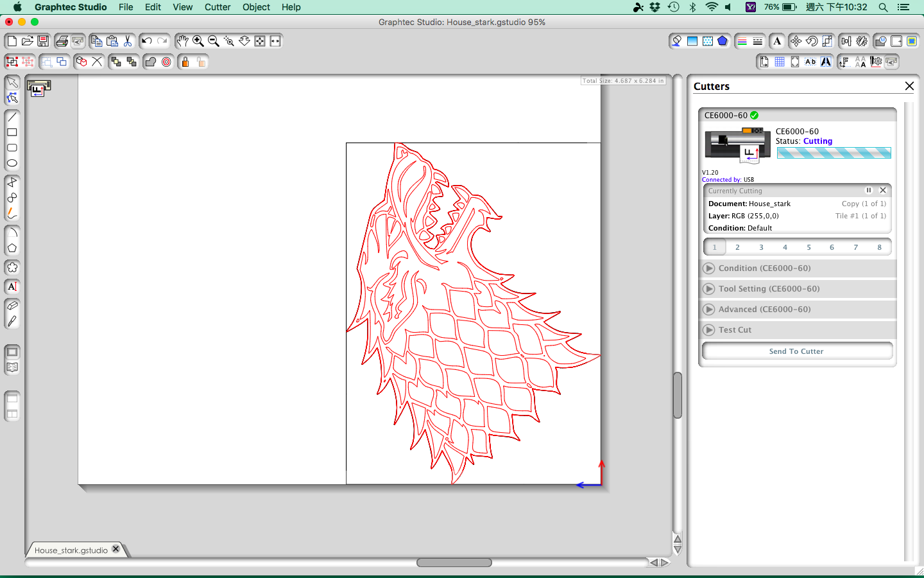
Task: Click the Offset concentric circles icon
Action: (167, 62)
